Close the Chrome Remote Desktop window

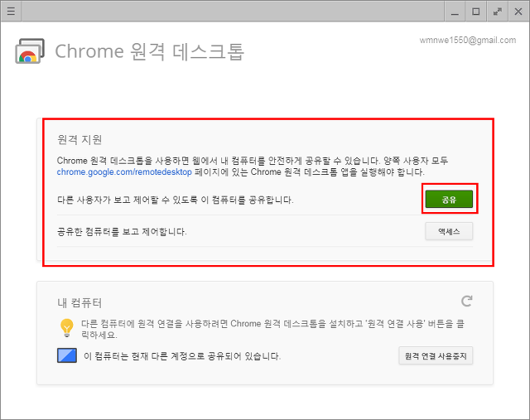pos(518,12)
